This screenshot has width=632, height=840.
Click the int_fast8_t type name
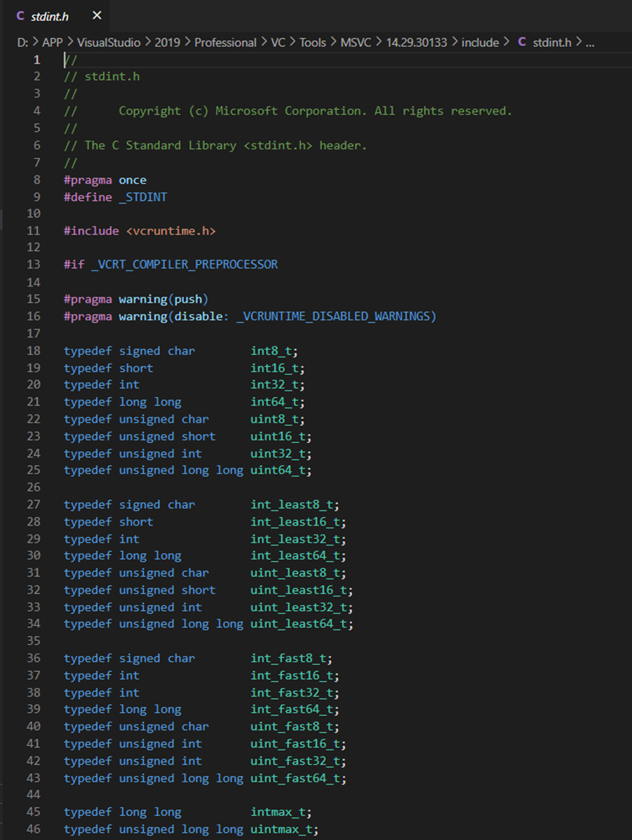288,659
